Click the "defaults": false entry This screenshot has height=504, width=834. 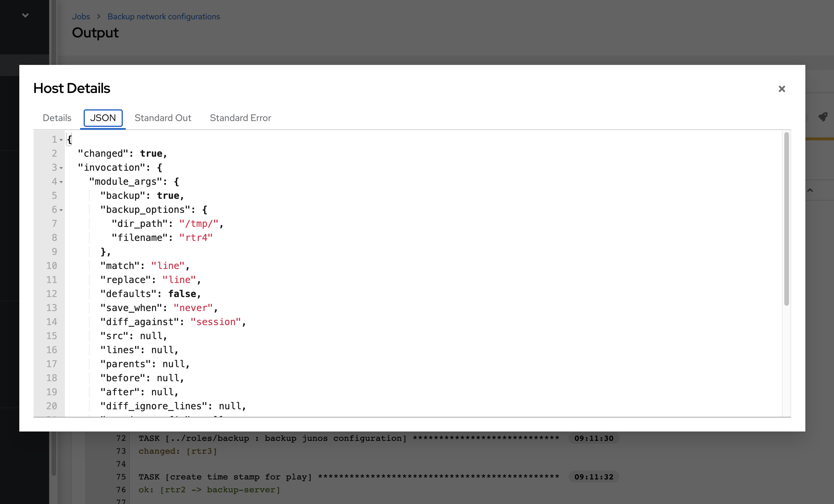[151, 294]
